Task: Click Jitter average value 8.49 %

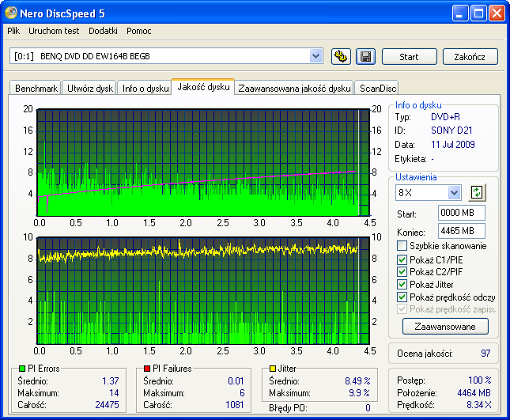Action: coord(357,380)
